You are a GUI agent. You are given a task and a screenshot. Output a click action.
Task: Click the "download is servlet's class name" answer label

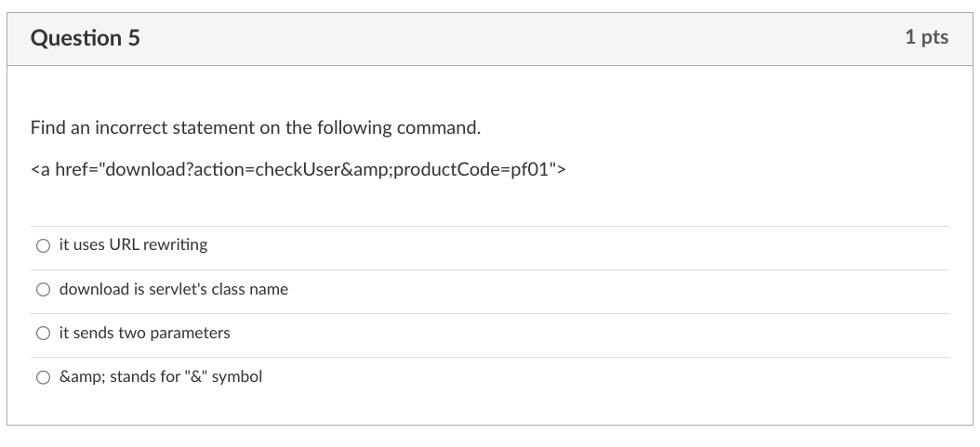pyautogui.click(x=174, y=289)
